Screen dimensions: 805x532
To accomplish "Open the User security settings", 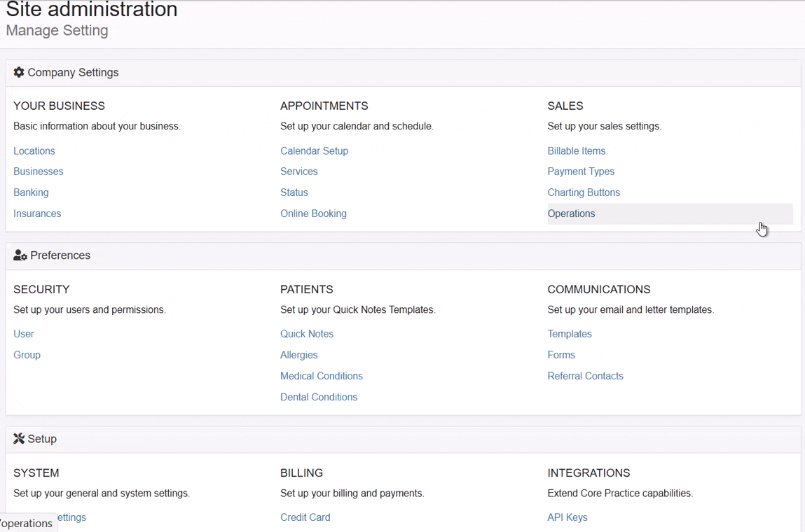I will point(24,334).
